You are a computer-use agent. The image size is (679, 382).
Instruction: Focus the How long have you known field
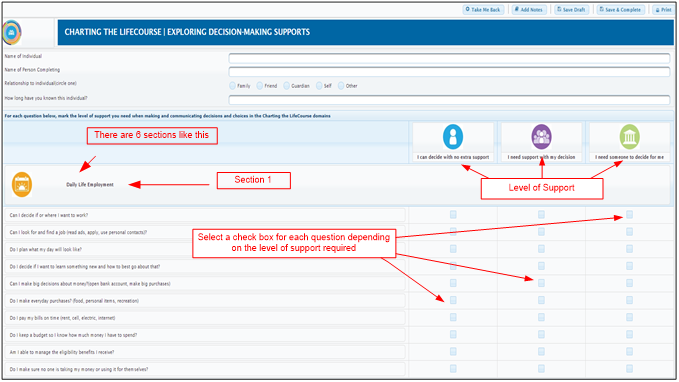point(449,100)
